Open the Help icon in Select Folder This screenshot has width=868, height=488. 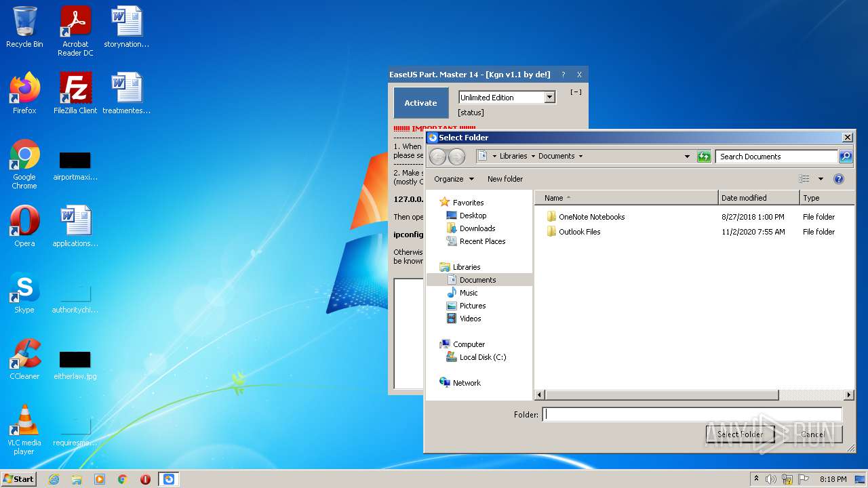(x=839, y=179)
